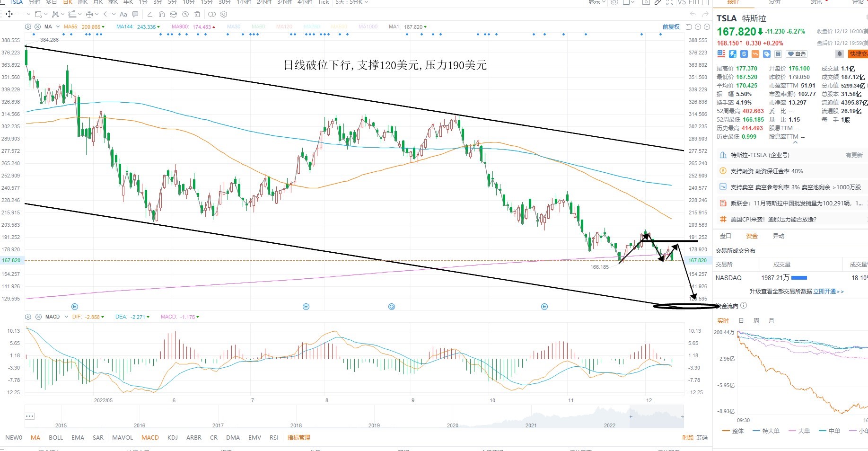868x451 pixels.
Task: Select the rectangle shape drawing tool
Action: (38, 14)
